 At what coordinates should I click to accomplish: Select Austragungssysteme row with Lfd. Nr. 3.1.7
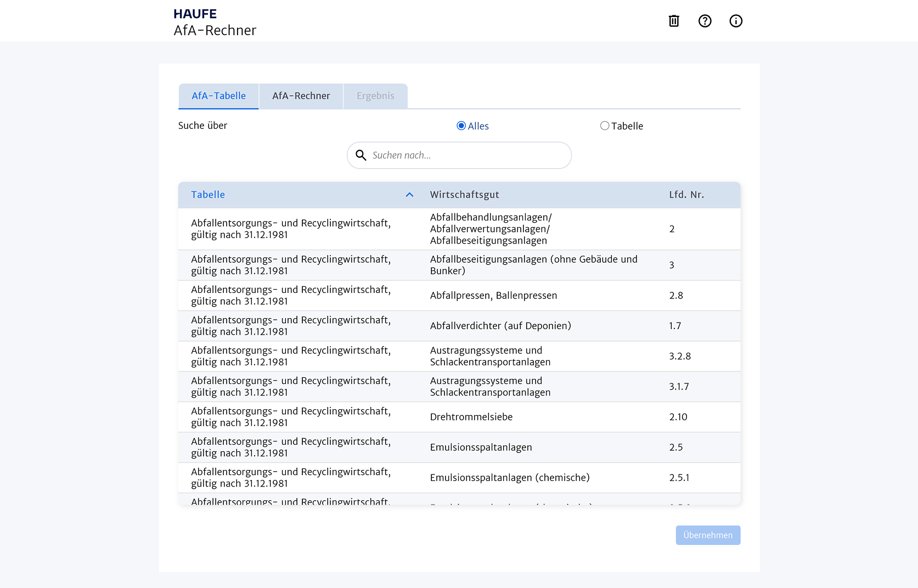pyautogui.click(x=459, y=387)
